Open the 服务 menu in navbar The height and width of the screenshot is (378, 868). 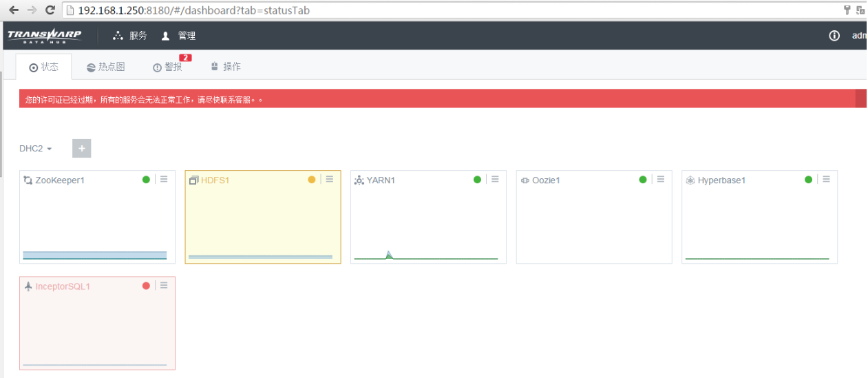coord(131,36)
